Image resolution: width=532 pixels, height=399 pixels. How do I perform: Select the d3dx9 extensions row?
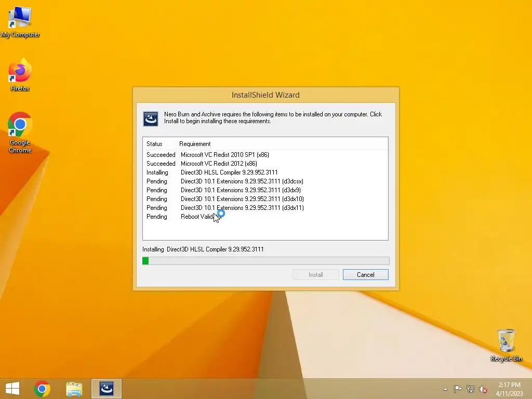(x=265, y=190)
